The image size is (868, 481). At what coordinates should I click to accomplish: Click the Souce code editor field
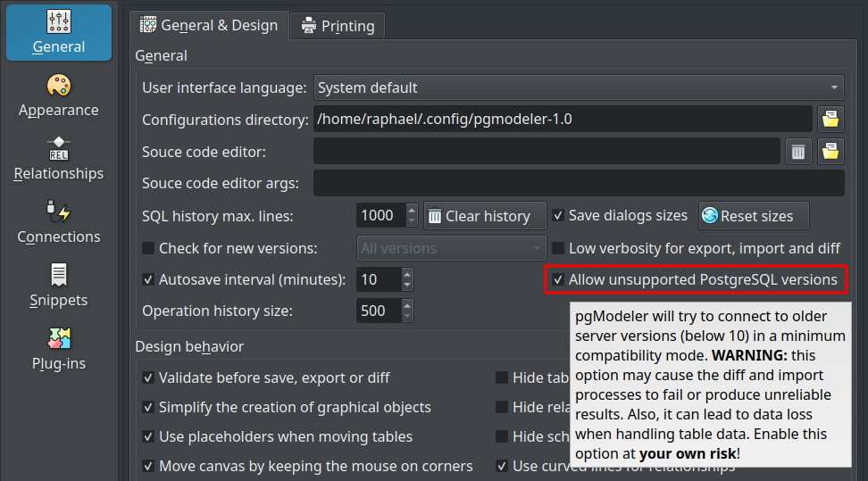[x=547, y=152]
